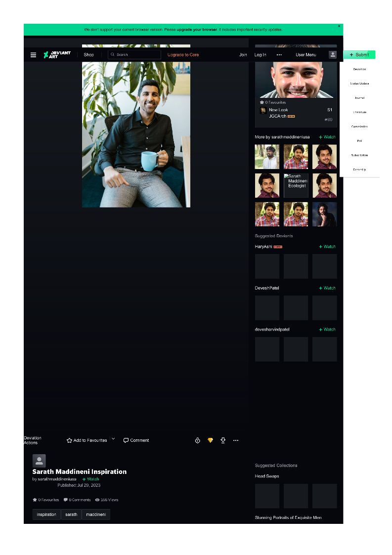Open more deviation actions ellipsis menu
Image resolution: width=392 pixels, height=555 pixels.
coord(236,440)
